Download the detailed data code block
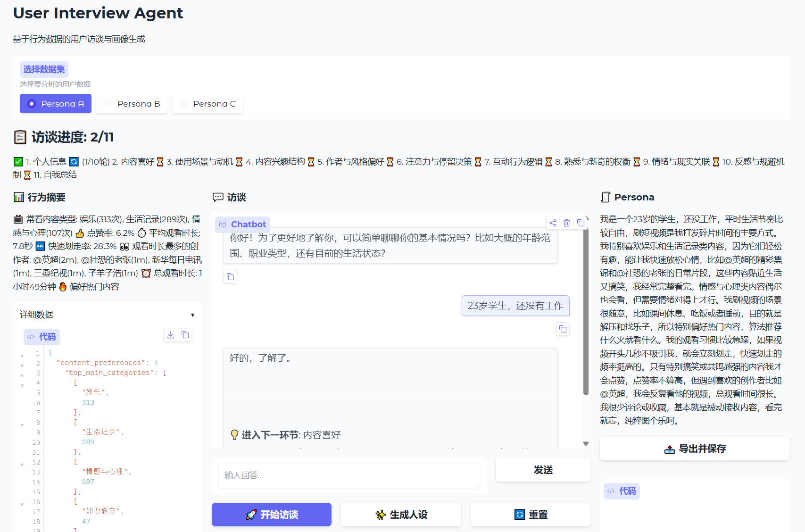Image resolution: width=805 pixels, height=532 pixels. point(171,335)
